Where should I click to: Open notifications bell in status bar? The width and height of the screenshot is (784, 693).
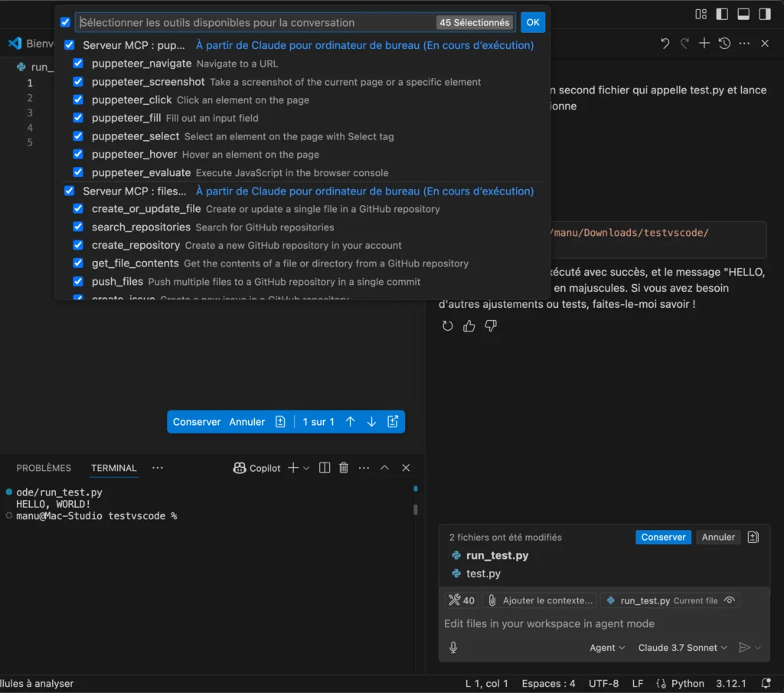[766, 684]
